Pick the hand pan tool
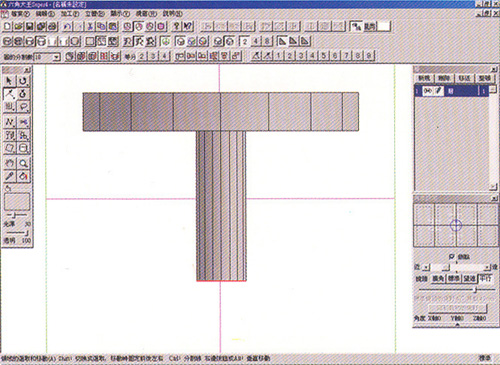Image resolution: width=500 pixels, height=365 pixels. click(x=10, y=163)
